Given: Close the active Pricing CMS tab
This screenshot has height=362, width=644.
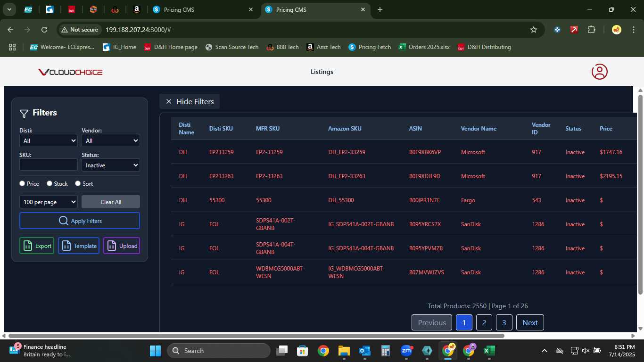Looking at the screenshot, I should click(x=363, y=9).
